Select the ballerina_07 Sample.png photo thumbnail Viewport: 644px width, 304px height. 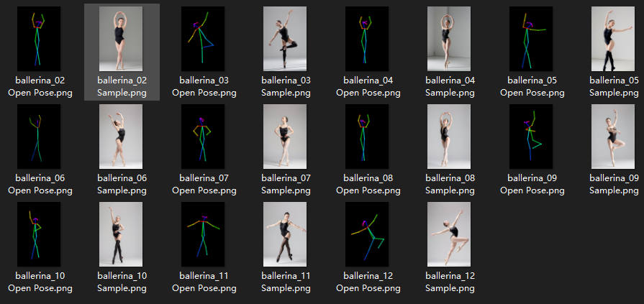285,137
